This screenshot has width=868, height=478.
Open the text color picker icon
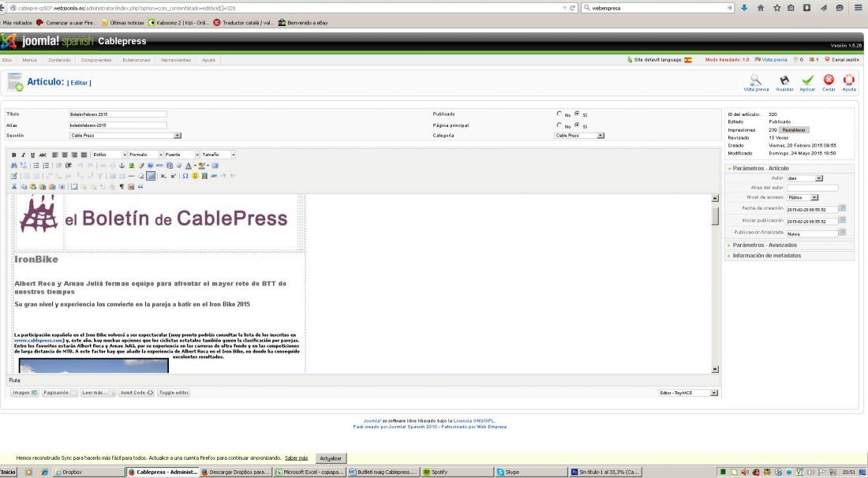pyautogui.click(x=189, y=166)
